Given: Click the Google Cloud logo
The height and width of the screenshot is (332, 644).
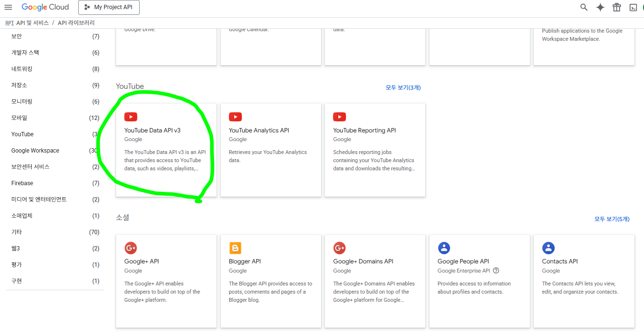Looking at the screenshot, I should pyautogui.click(x=45, y=7).
